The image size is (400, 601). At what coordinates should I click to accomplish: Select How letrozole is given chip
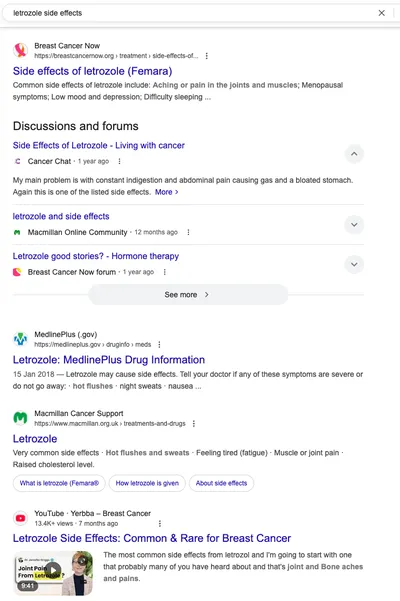tap(147, 483)
